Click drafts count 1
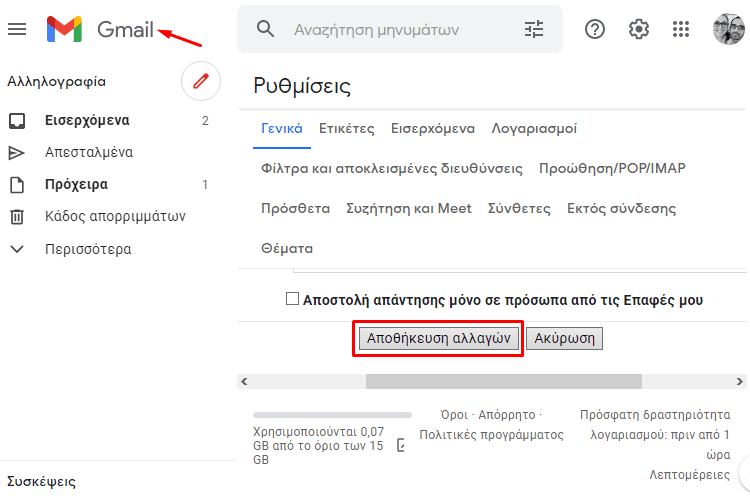Viewport: 750px width, 500px height. [x=205, y=185]
